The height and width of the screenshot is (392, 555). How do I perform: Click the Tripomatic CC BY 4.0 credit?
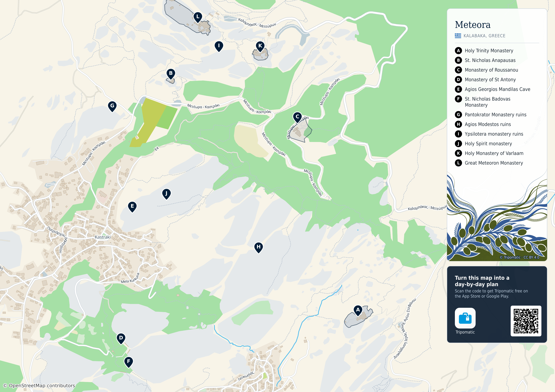pos(519,257)
